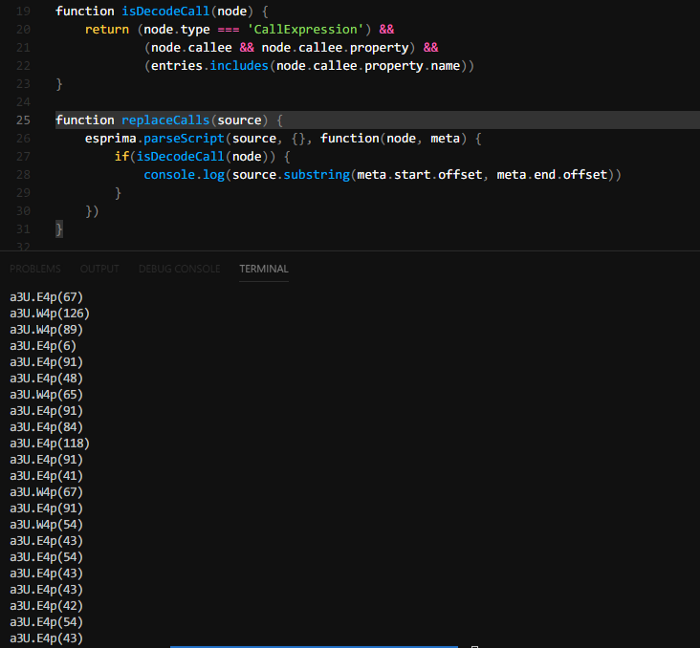Click terminal output a3U.E4p(48)
Viewport: 700px width, 648px height.
[47, 378]
